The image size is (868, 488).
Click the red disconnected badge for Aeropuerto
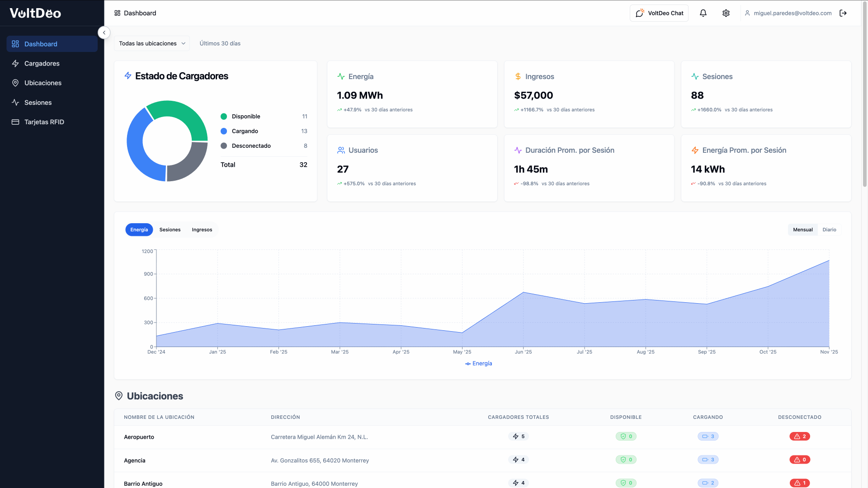tap(800, 436)
